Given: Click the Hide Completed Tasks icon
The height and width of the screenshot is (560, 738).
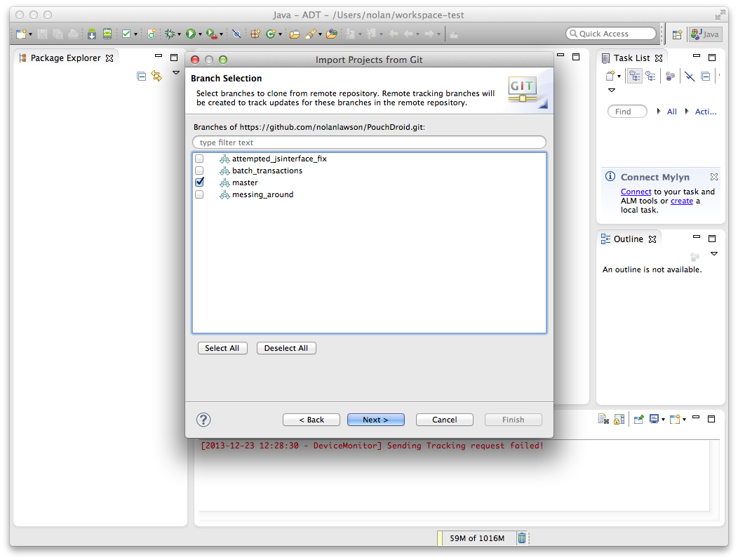Looking at the screenshot, I should (690, 76).
